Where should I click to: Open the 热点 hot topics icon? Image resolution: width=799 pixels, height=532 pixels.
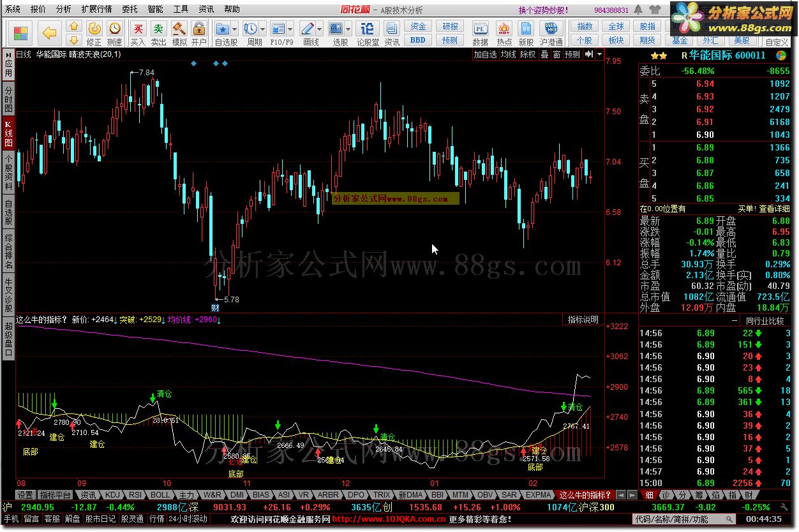[x=504, y=33]
